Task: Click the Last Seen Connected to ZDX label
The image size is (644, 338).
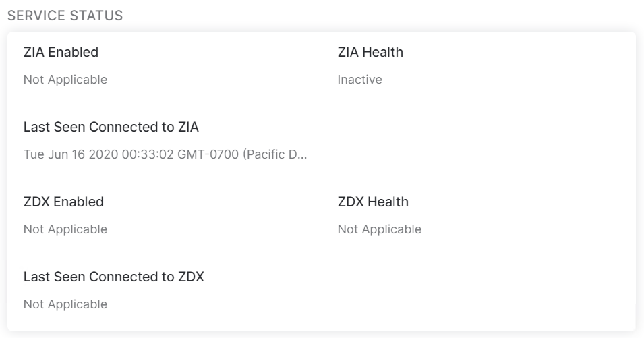Action: point(113,277)
